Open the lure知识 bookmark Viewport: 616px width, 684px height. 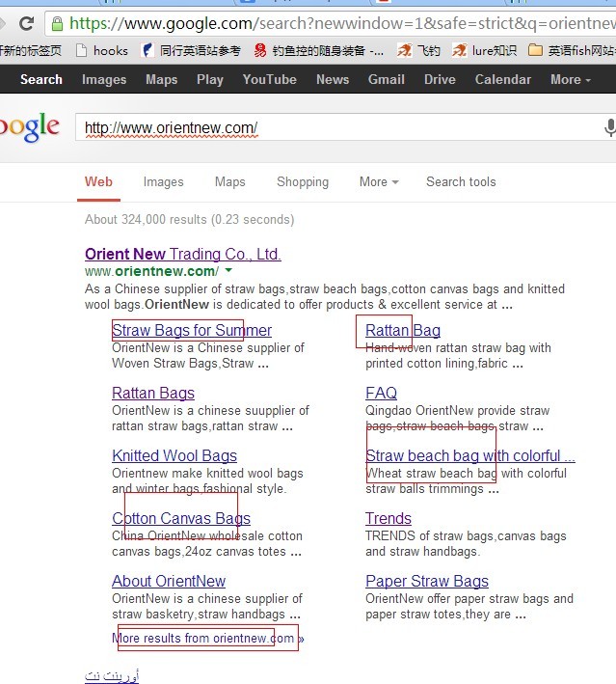484,51
